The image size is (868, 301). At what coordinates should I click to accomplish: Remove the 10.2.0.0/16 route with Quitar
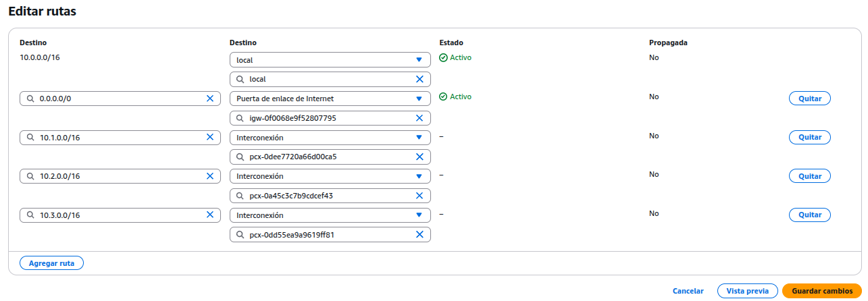(x=809, y=176)
